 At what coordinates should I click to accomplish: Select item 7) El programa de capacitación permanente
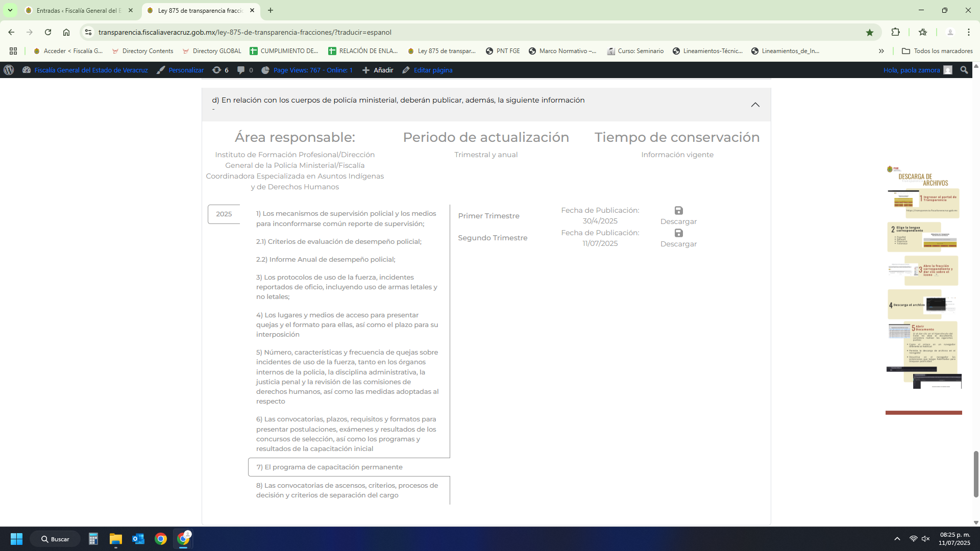point(329,467)
